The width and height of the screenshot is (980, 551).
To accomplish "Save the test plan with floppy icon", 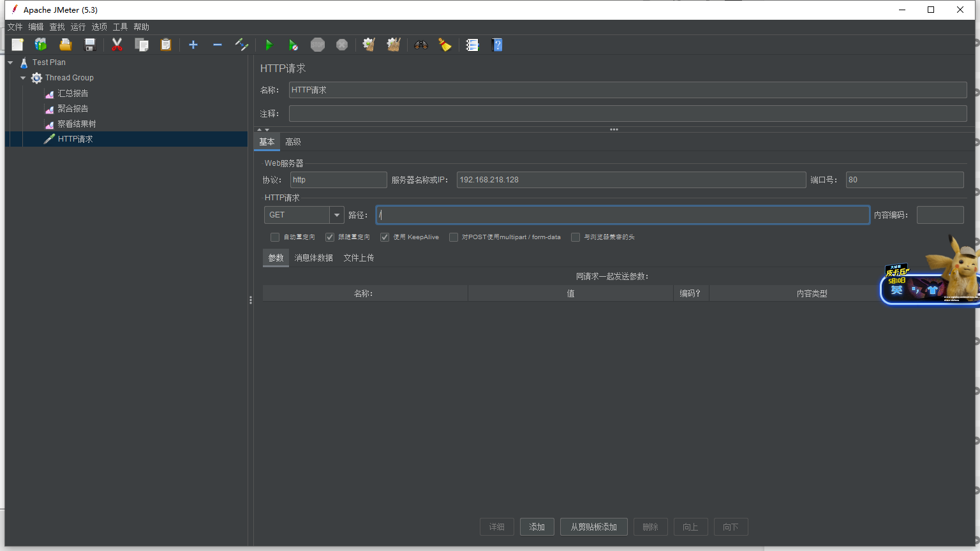I will tap(90, 45).
